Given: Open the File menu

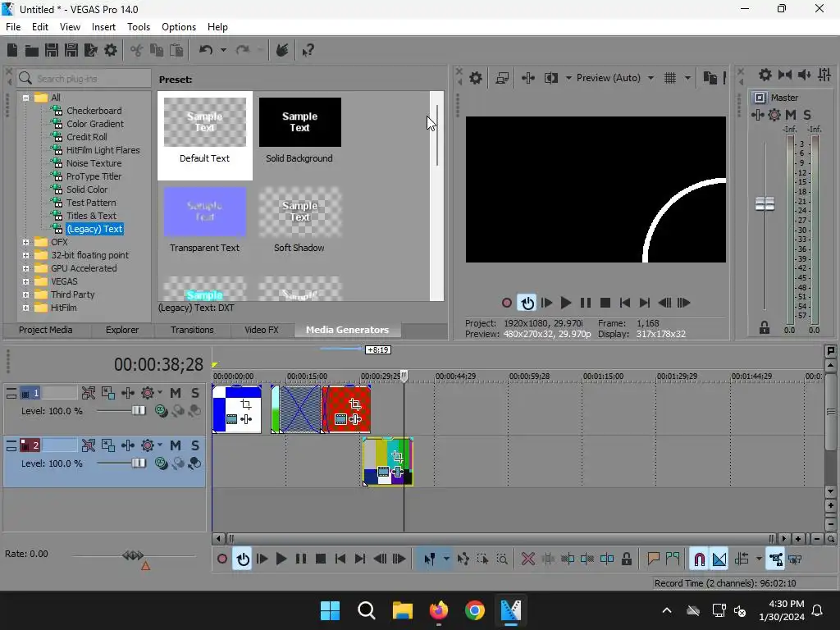Looking at the screenshot, I should pyautogui.click(x=13, y=27).
